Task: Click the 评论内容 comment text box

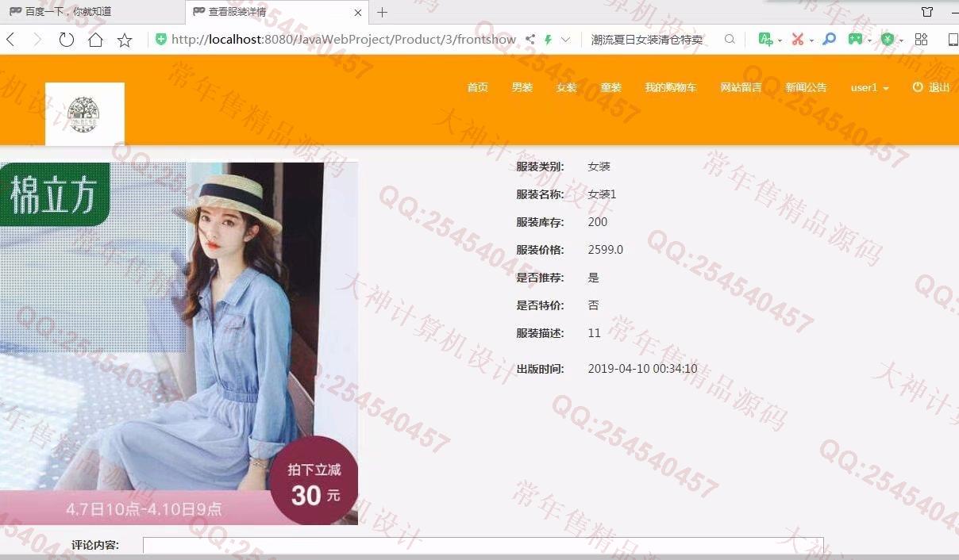Action: 483,546
